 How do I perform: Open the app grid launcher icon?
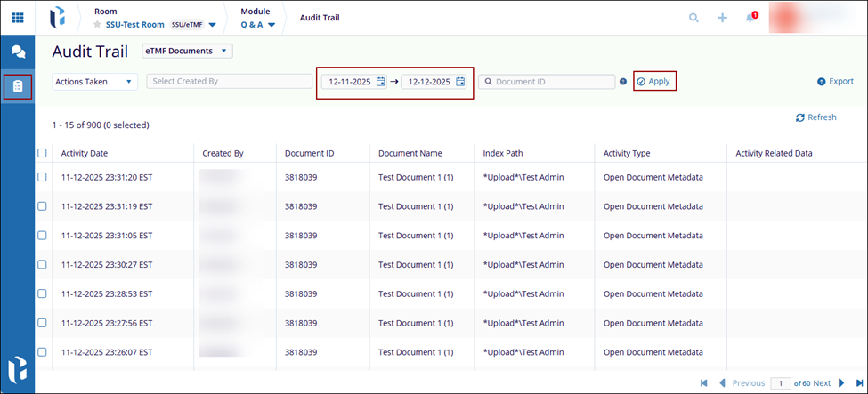(x=18, y=17)
